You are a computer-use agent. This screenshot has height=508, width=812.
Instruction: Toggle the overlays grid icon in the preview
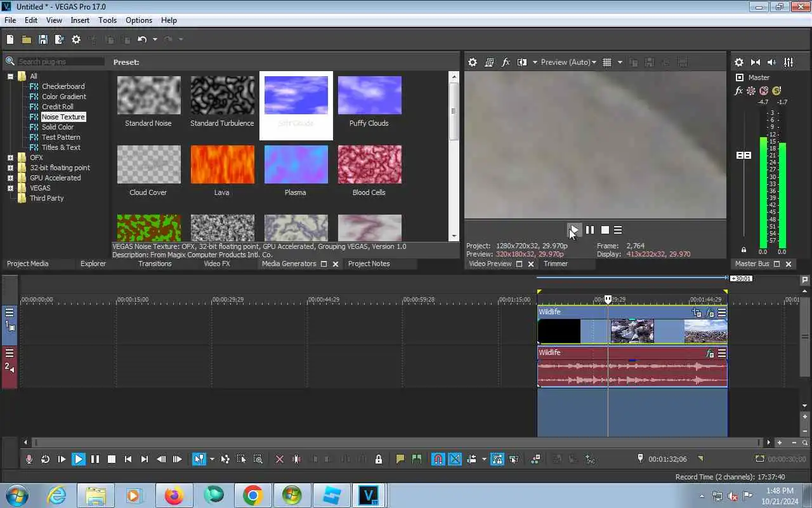pos(607,62)
